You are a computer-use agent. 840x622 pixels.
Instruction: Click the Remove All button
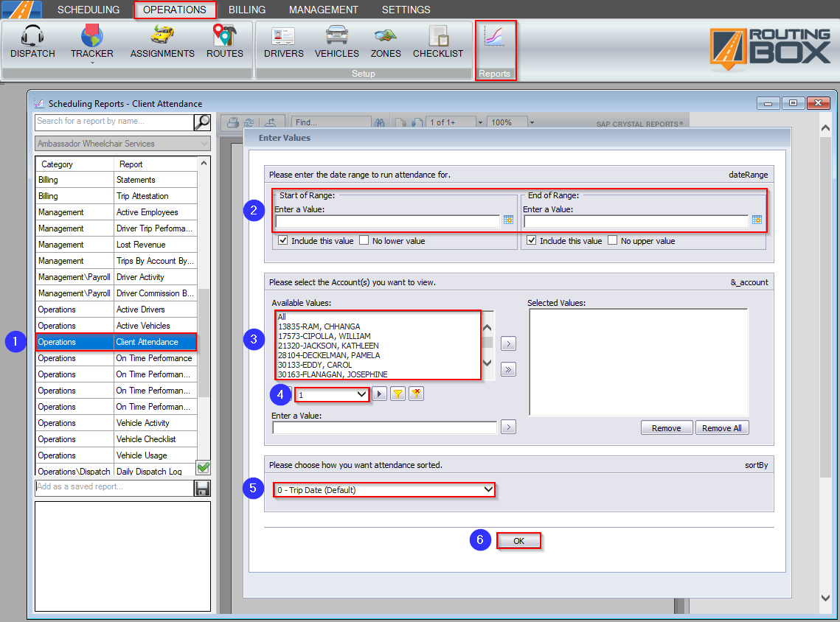point(721,428)
